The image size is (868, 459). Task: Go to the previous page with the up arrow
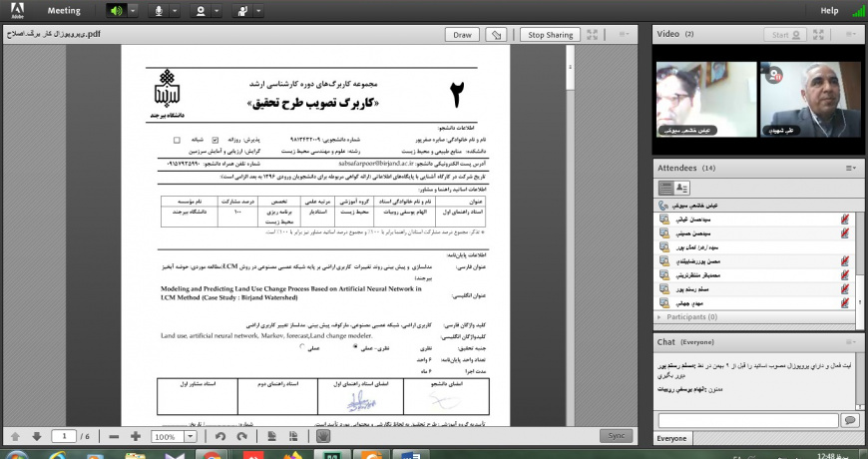click(16, 436)
